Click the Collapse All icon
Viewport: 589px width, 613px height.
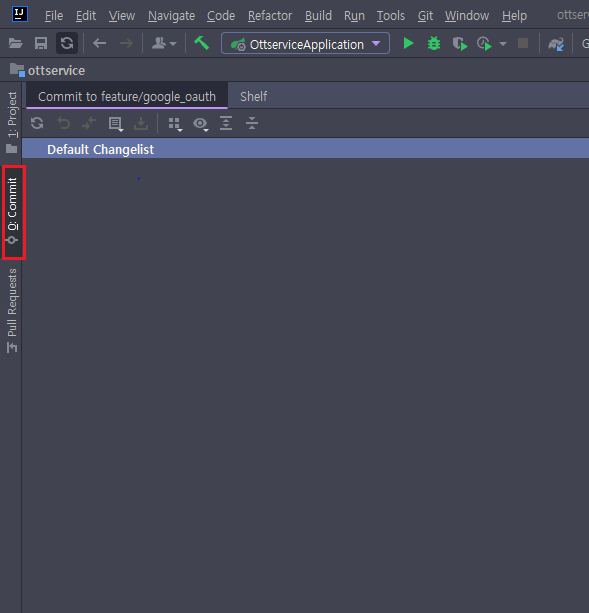pos(252,123)
